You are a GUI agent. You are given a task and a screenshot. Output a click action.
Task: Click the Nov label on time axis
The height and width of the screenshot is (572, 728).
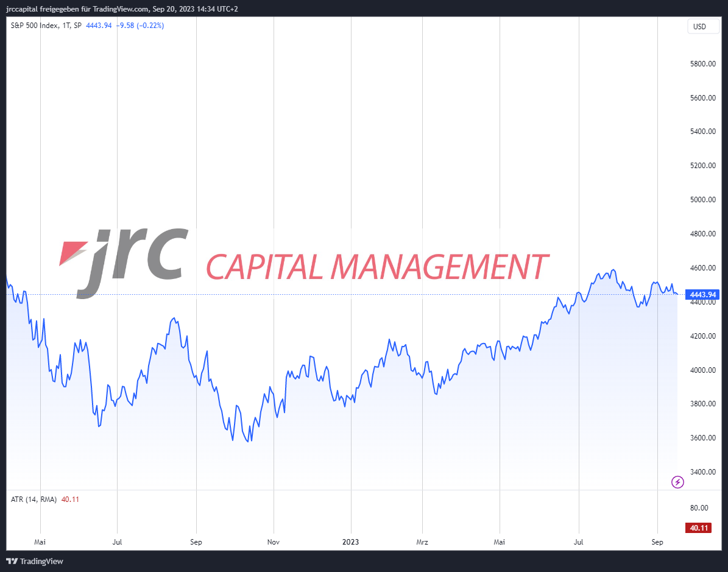pyautogui.click(x=274, y=542)
